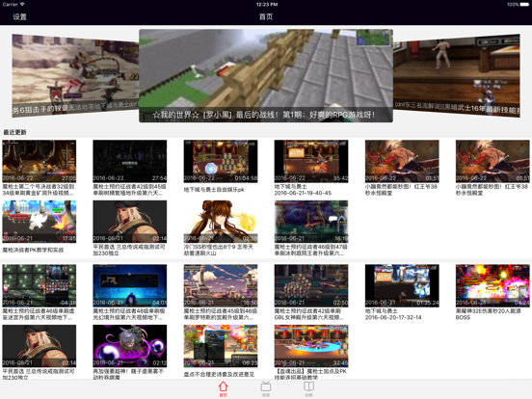Open the colorful video thumbnail lasting 04:24
This screenshot has width=532, height=399.
click(492, 285)
